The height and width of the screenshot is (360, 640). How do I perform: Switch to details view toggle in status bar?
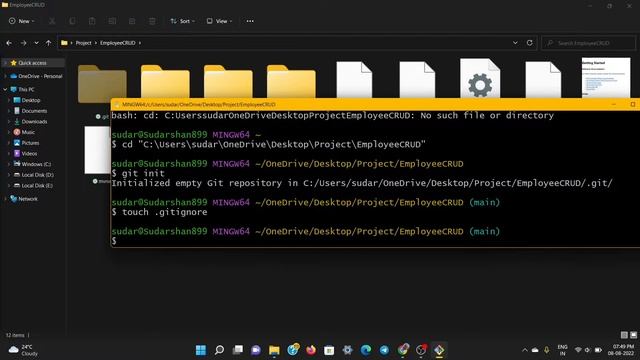(x=624, y=335)
